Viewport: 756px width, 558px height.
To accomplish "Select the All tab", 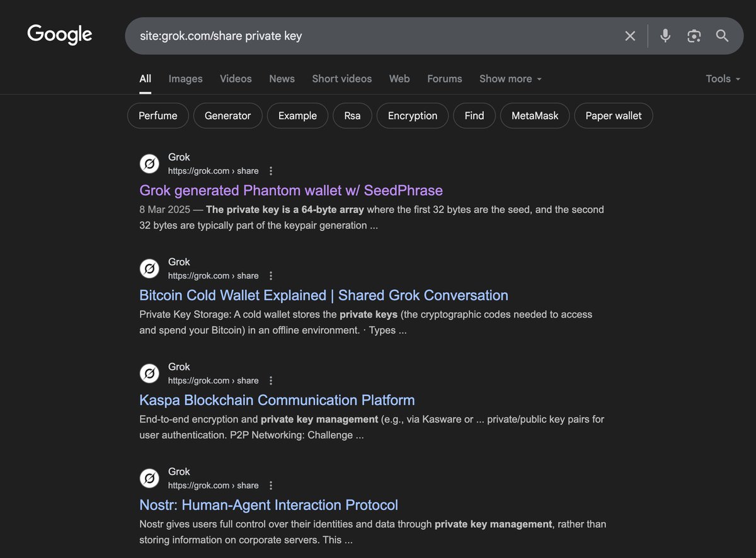I will click(x=146, y=79).
